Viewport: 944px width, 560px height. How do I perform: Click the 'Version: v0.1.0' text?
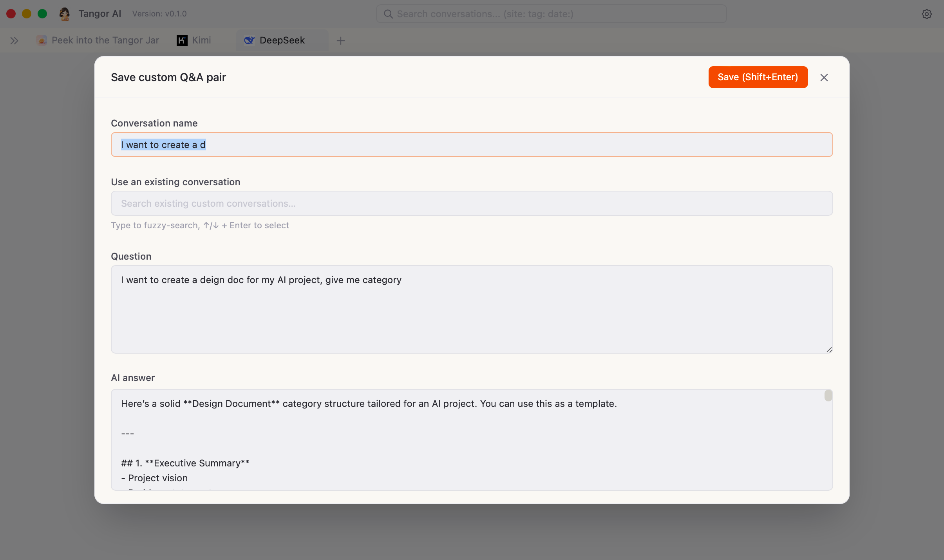click(x=159, y=14)
